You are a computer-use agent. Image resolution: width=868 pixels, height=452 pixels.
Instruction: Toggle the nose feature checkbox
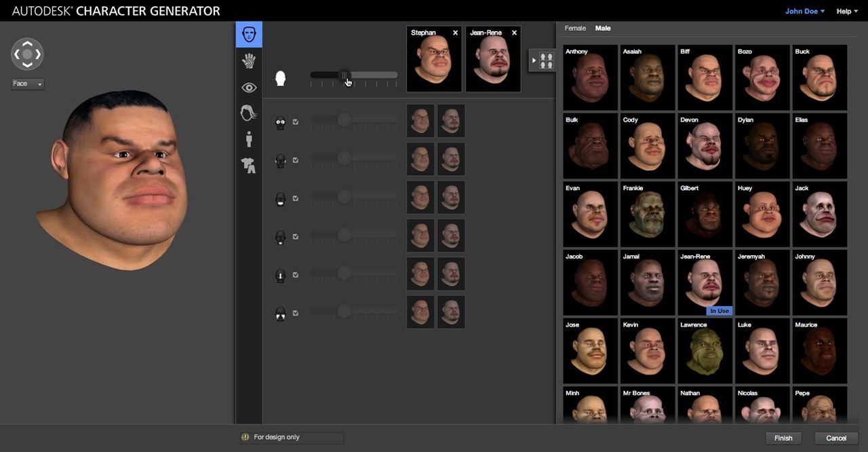(x=296, y=275)
